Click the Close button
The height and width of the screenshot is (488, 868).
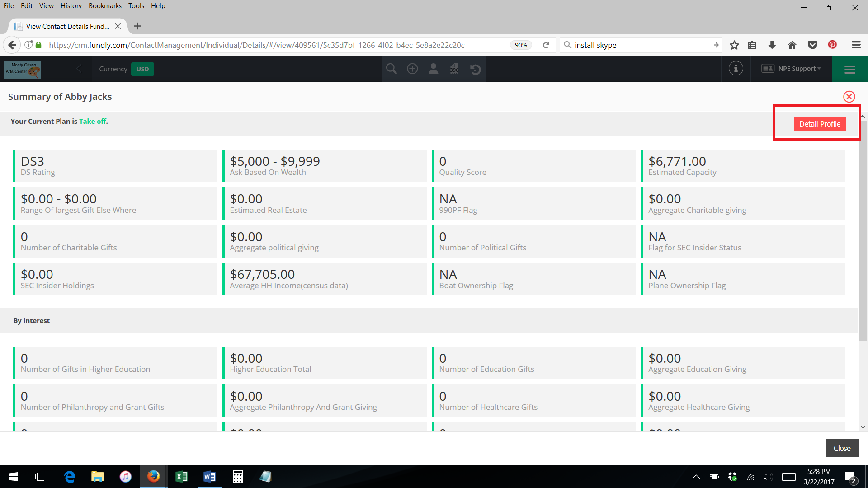[842, 448]
